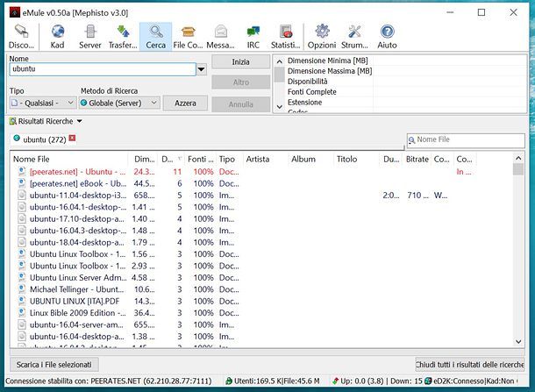
Task: Click Chiudi tutti i risultati delle ricerche
Action: click(x=469, y=365)
